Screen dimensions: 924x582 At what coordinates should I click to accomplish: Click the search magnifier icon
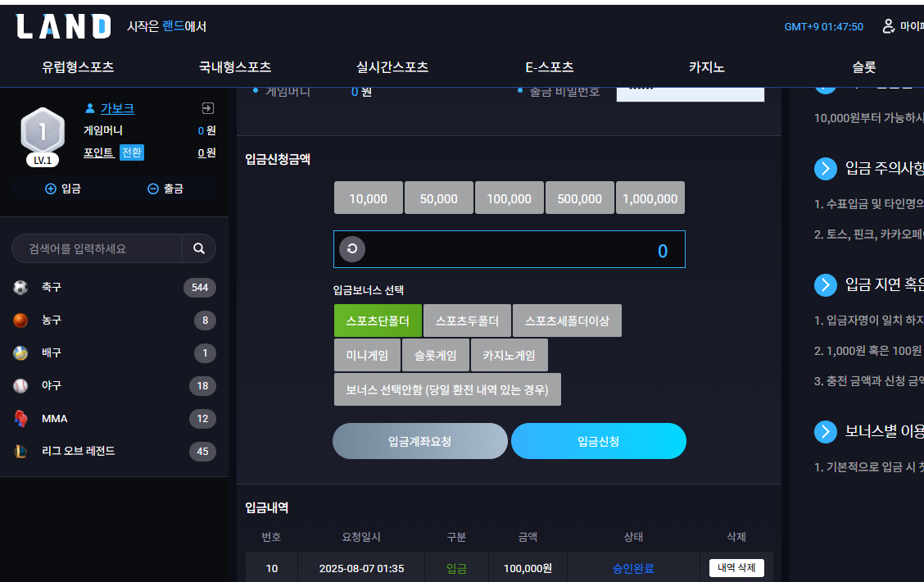pyautogui.click(x=199, y=248)
